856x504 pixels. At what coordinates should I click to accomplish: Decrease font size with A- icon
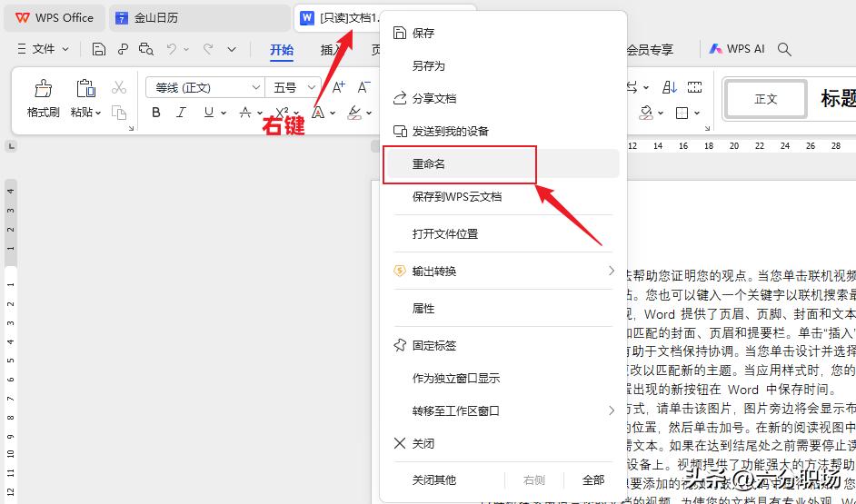(364, 87)
